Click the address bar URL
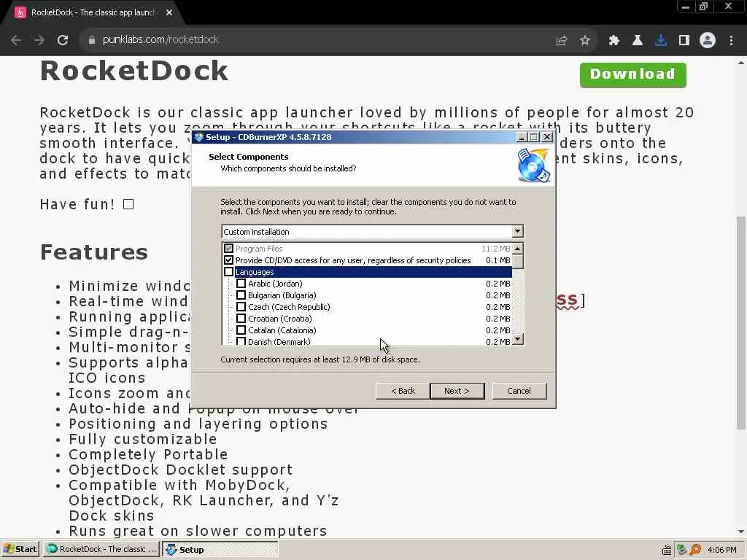 coord(160,40)
